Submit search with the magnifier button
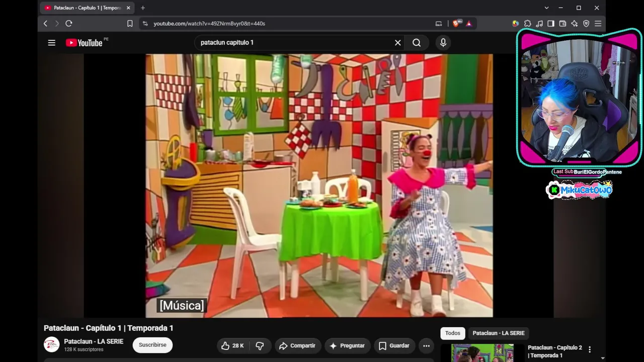 coord(417,43)
